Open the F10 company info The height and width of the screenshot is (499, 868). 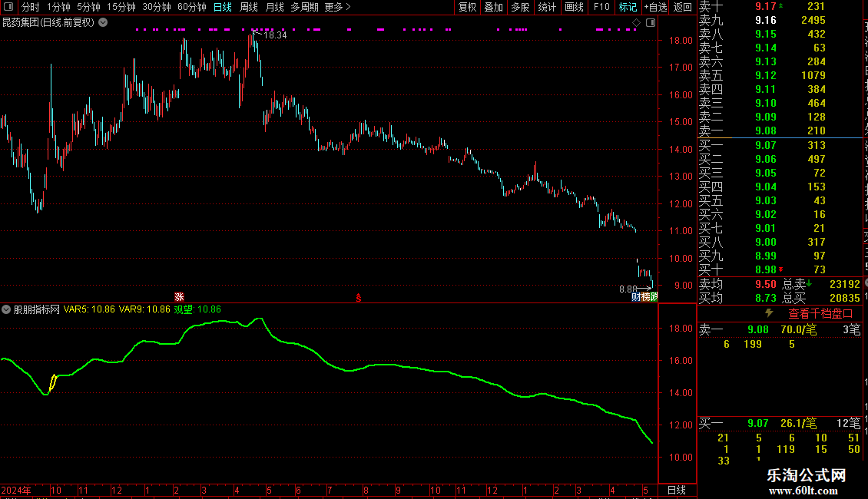[601, 7]
